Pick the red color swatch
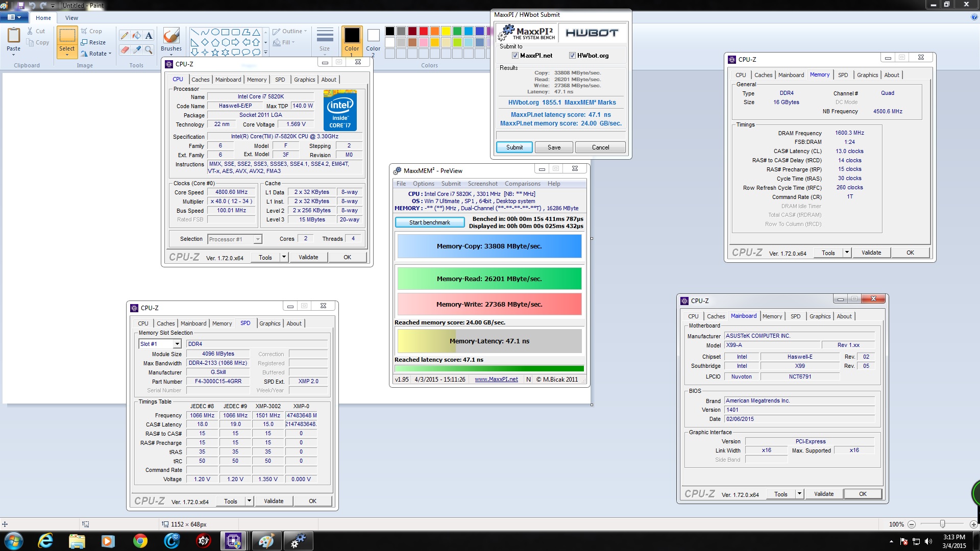This screenshot has width=980, height=551. click(x=423, y=31)
